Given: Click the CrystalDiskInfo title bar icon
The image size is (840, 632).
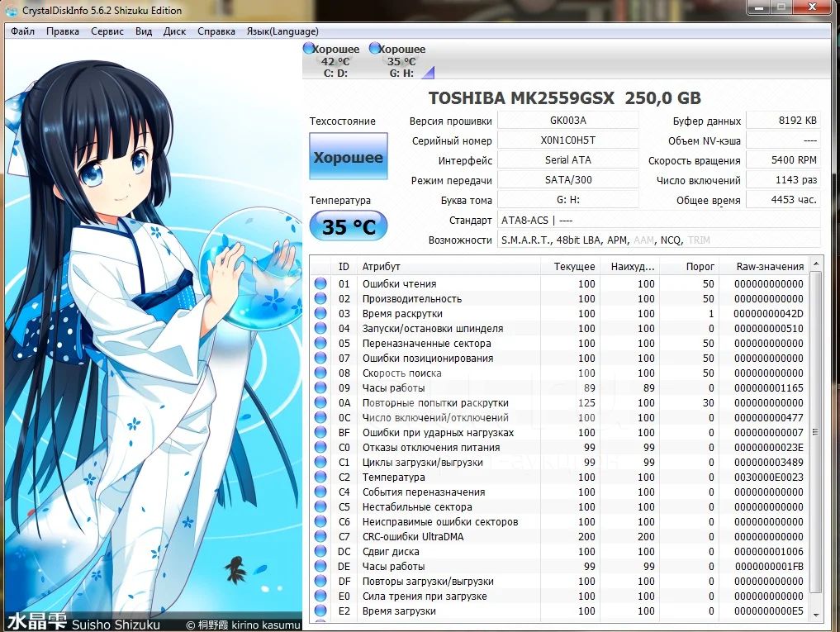Looking at the screenshot, I should (x=12, y=11).
